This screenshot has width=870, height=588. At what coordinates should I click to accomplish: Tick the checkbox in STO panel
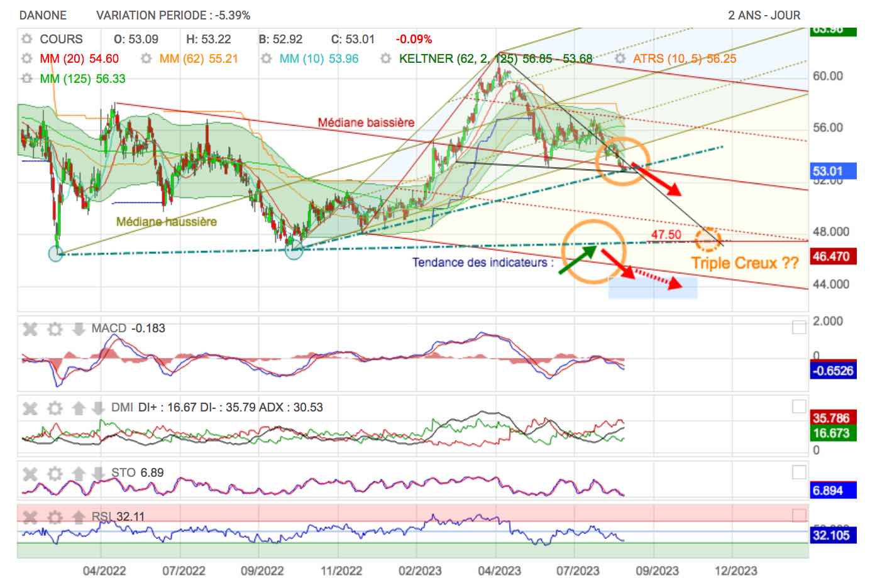coord(799,472)
